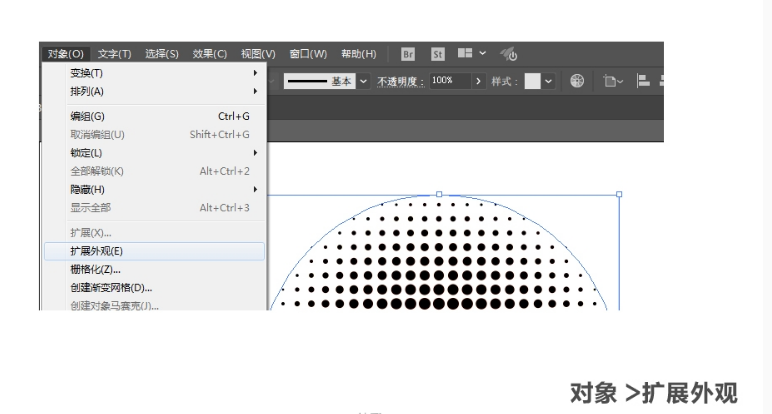Click the opacity 100% input field
The width and height of the screenshot is (772, 414).
pos(450,80)
